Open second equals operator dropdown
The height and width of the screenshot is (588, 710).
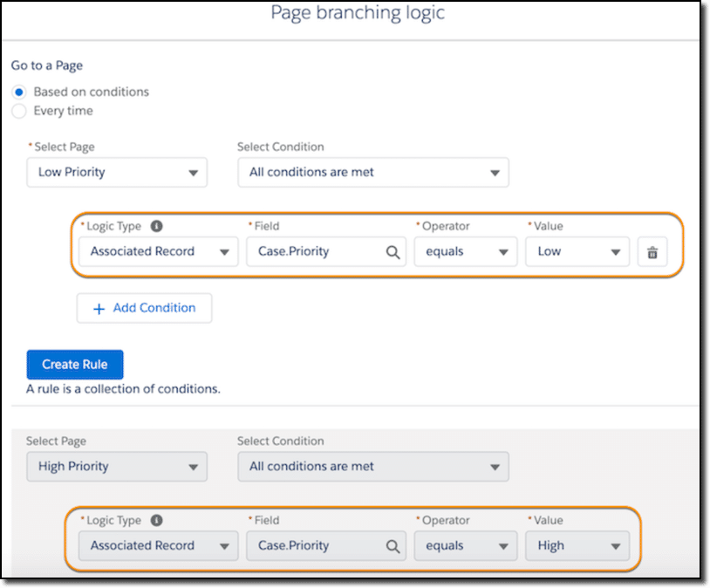pyautogui.click(x=466, y=546)
